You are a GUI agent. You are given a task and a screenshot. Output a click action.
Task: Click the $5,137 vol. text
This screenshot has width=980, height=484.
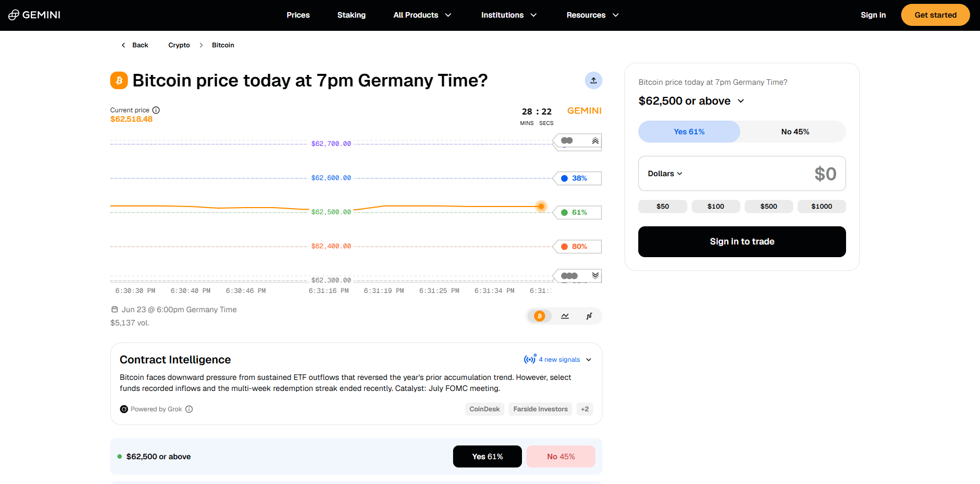click(x=130, y=323)
